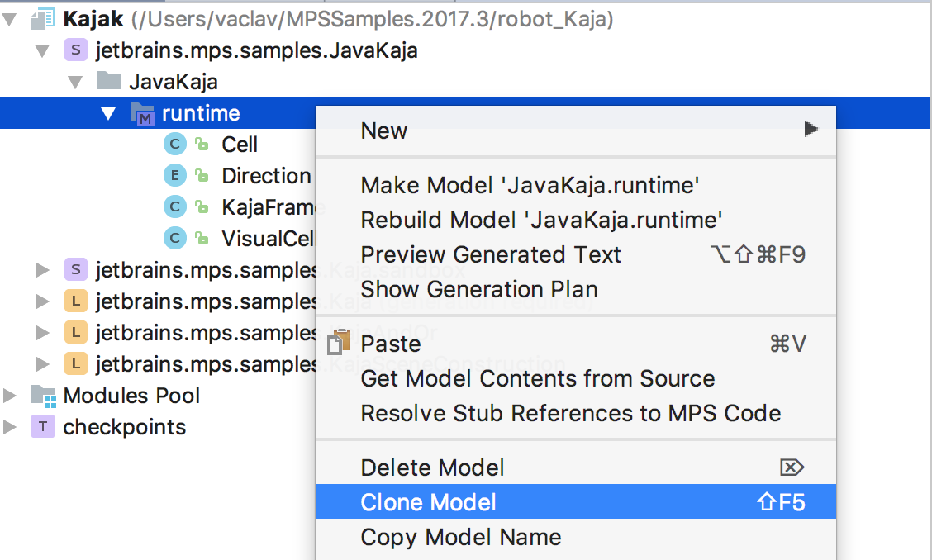
Task: Click the JavaKaja folder icon
Action: click(109, 80)
